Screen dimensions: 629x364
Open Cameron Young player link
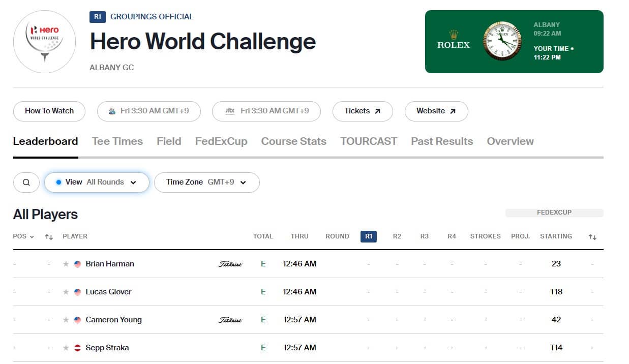[x=113, y=320]
